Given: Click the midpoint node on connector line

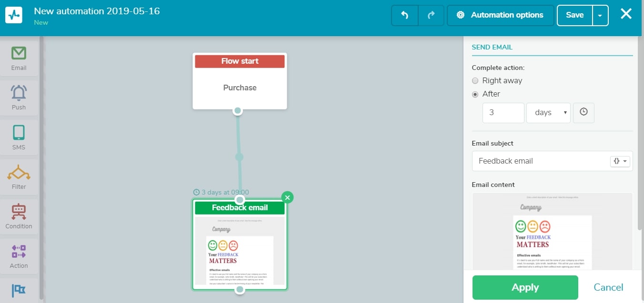Looking at the screenshot, I should click(x=239, y=157).
